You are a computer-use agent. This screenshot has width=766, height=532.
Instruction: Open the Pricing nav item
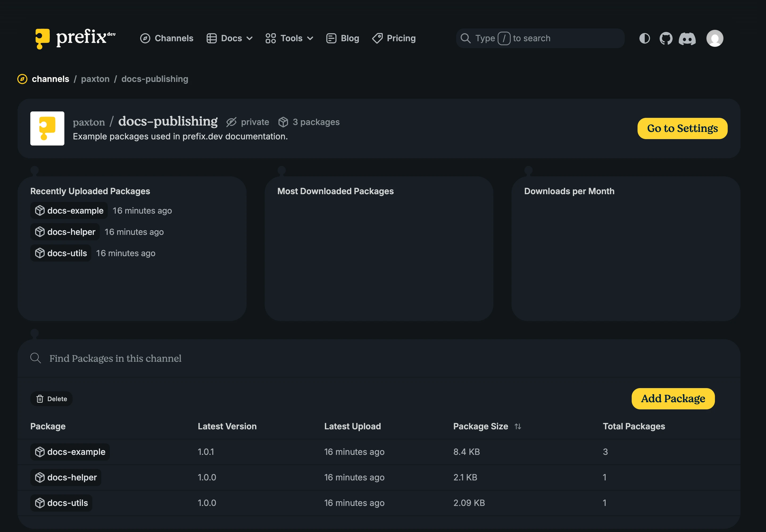tap(394, 38)
